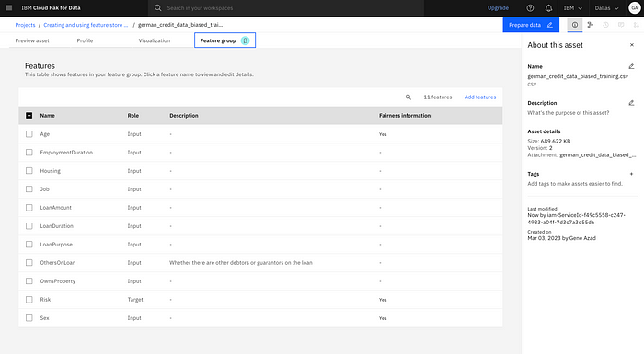Viewport: 644px width, 354px height.
Task: Open the hamburger navigation menu
Action: click(8, 7)
